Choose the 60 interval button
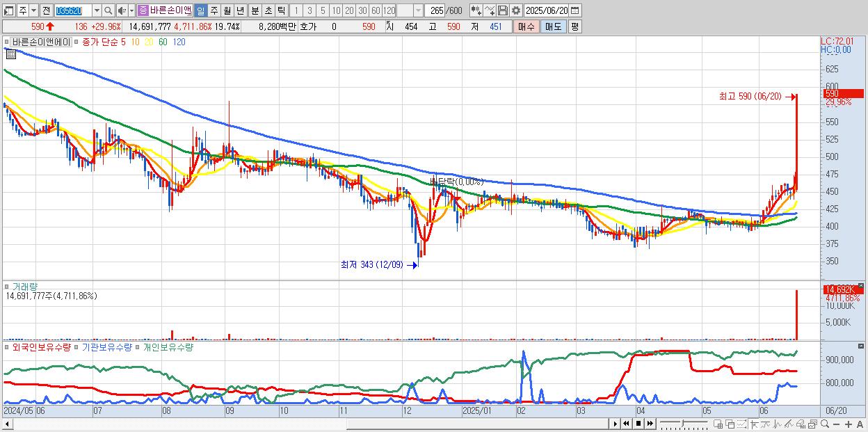The width and height of the screenshot is (868, 432). 376,10
